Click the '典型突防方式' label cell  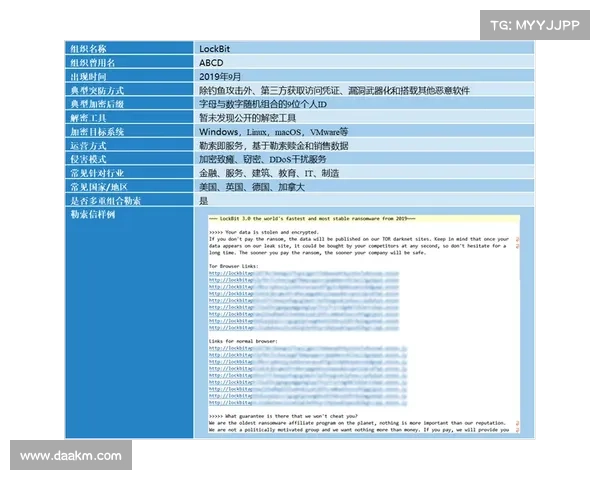[129, 90]
